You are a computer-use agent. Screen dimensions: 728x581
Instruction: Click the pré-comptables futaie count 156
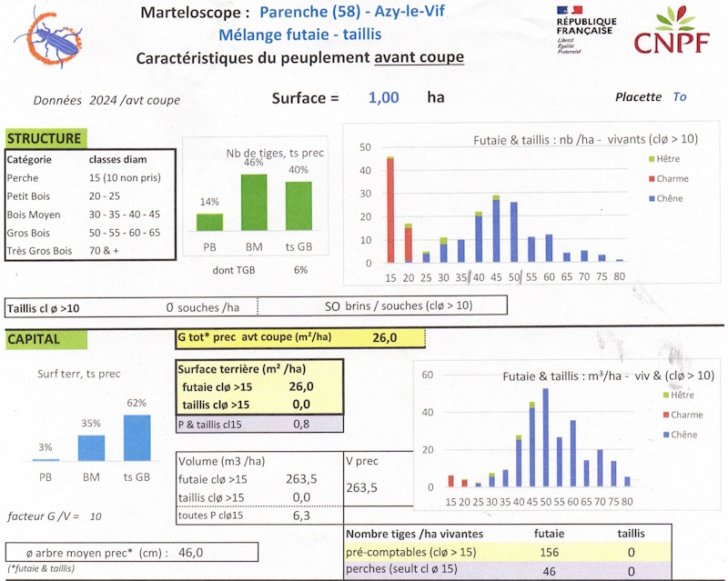548,551
